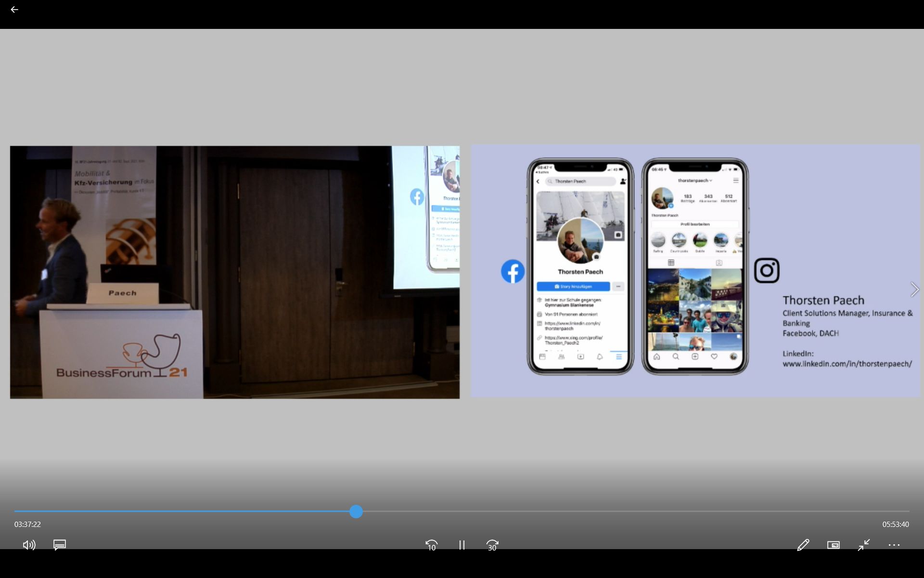This screenshot has width=924, height=578.
Task: Open the subtitles and captions menu
Action: 60,545
